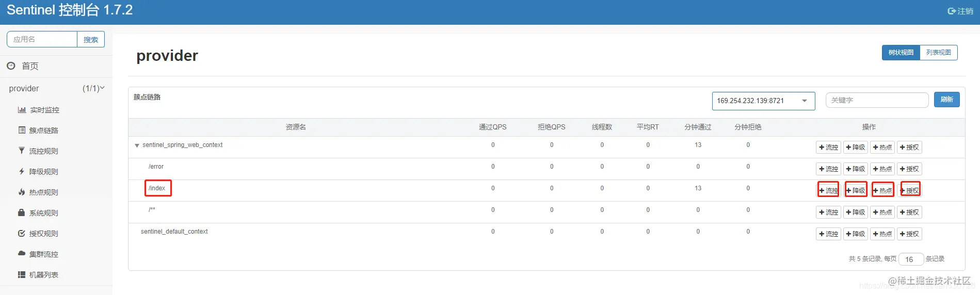Click the 分钟通过 column header
Screen dimensions: 980x295
tap(698, 127)
